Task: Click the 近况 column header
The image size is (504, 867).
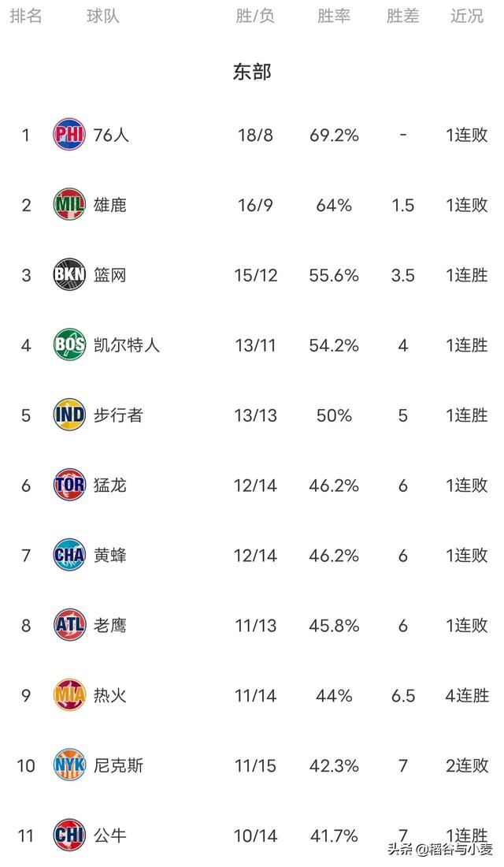Action: tap(467, 17)
